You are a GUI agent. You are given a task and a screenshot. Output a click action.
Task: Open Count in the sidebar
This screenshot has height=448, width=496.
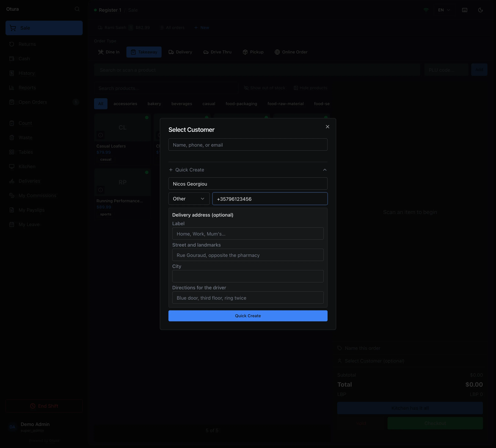(44, 123)
